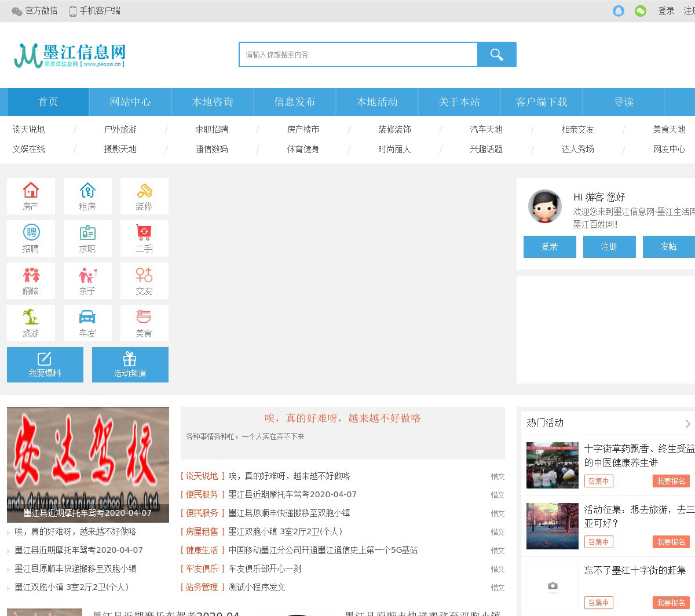Open the 安达驾校 banner image
Image resolution: width=695 pixels, height=616 pixels.
coord(88,458)
